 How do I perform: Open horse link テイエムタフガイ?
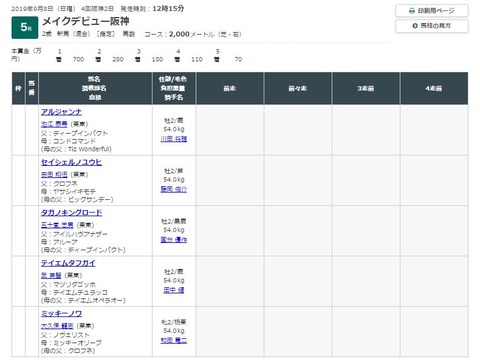[x=68, y=263]
